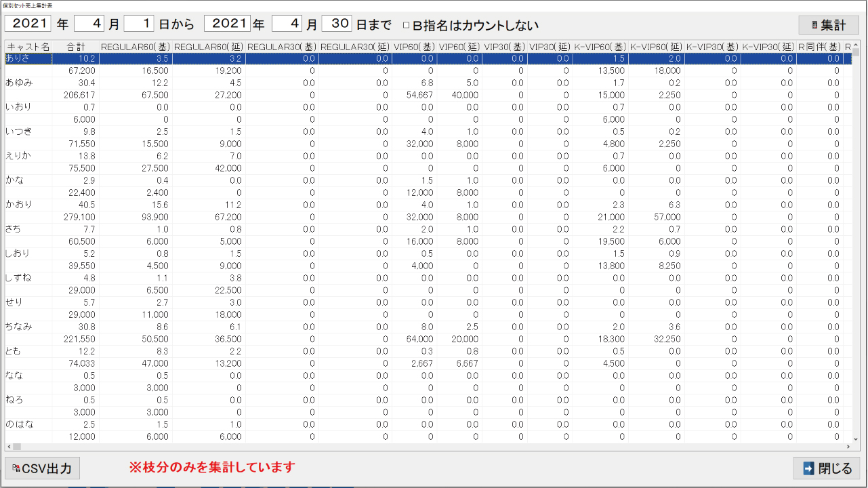
Task: Click the VIP60(基) column header
Action: (x=413, y=47)
